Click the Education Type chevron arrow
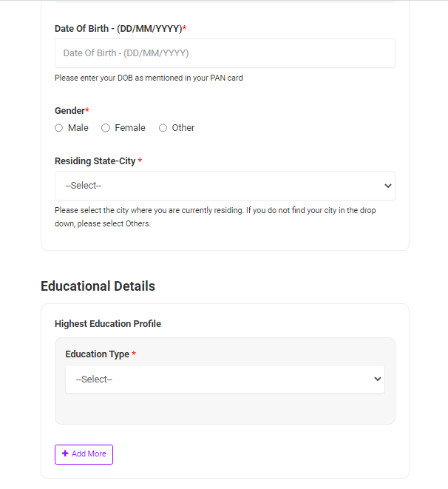Screen dimensions: 448x489 click(378, 380)
